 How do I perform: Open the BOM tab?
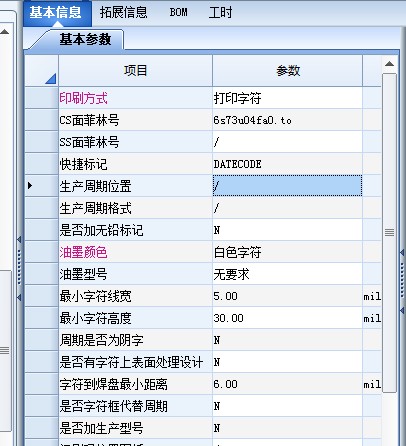(178, 13)
